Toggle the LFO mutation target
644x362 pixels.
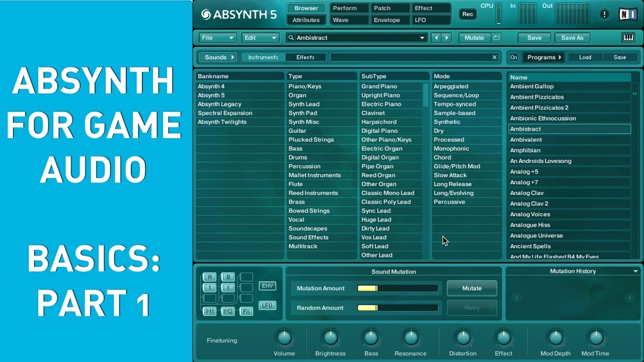(x=268, y=305)
